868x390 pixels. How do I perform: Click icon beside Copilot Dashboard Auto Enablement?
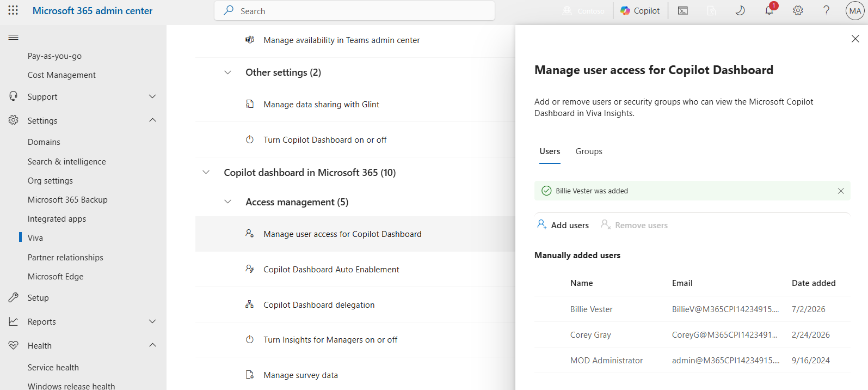(250, 269)
